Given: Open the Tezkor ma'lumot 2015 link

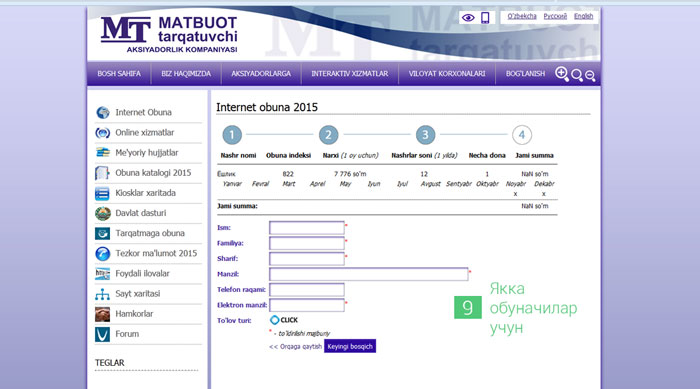Looking at the screenshot, I should (156, 253).
